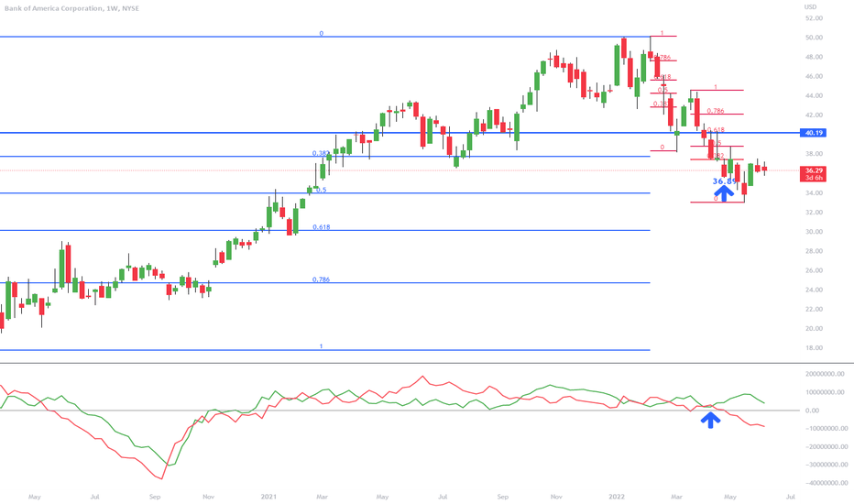Click the 2022 year label on time axis
Screen dimensions: 854x504
(617, 497)
